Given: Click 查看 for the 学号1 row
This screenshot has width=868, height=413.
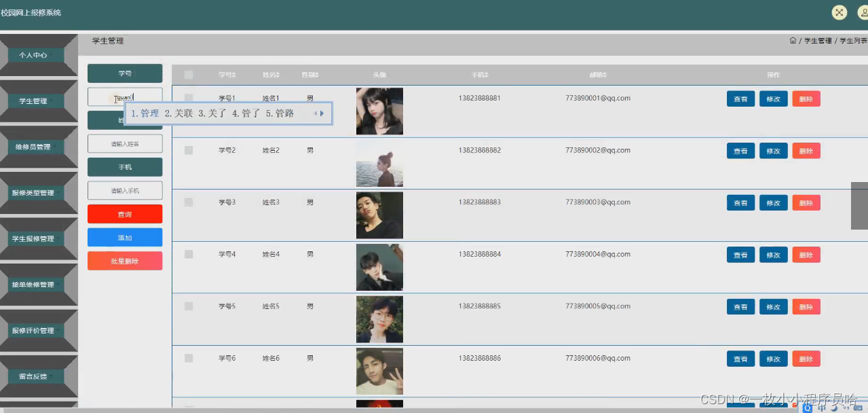Looking at the screenshot, I should click(x=740, y=98).
